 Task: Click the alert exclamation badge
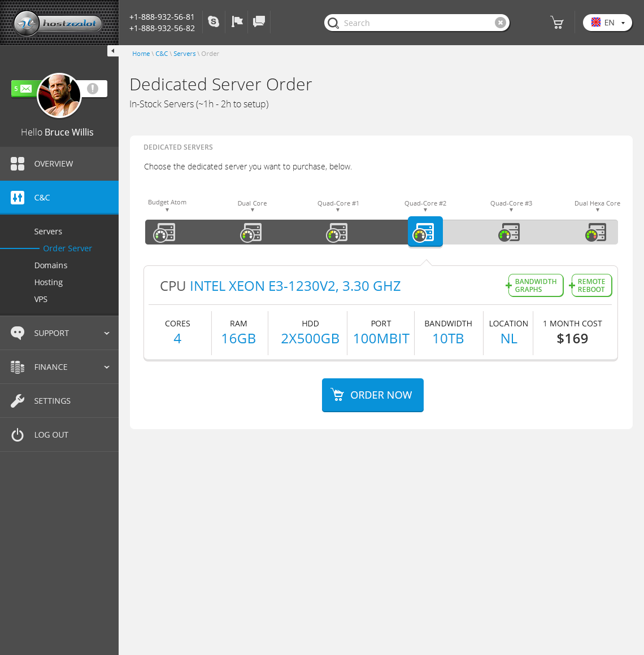click(x=92, y=89)
